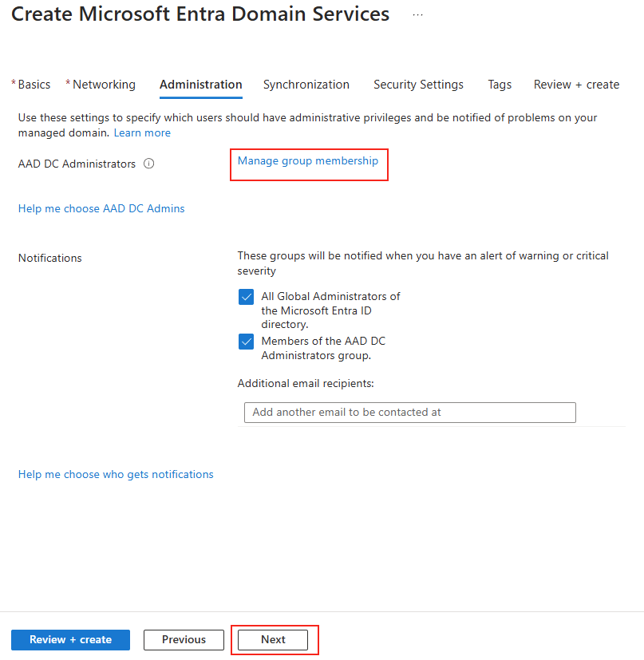Uncheck All Global Administrators notification checkbox
The height and width of the screenshot is (660, 644).
(247, 297)
